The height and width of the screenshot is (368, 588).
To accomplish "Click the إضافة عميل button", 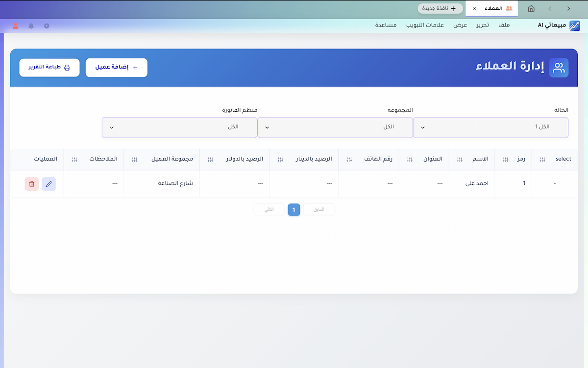I will pos(116,68).
